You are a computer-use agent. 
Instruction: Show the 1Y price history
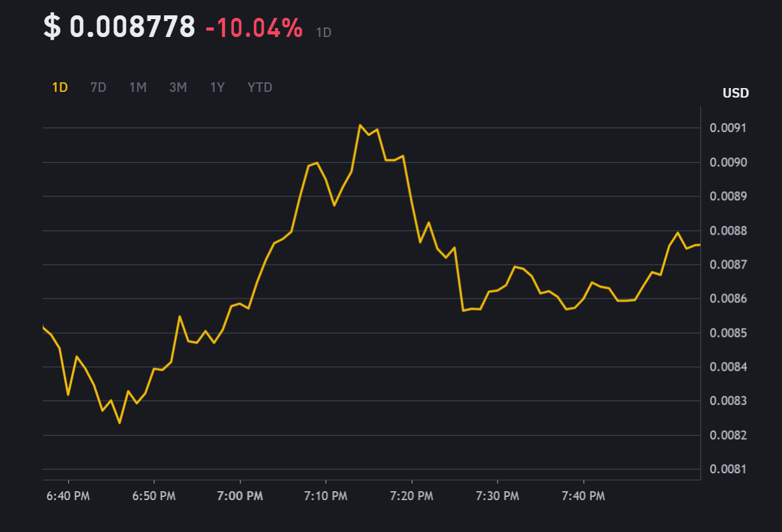pos(218,87)
